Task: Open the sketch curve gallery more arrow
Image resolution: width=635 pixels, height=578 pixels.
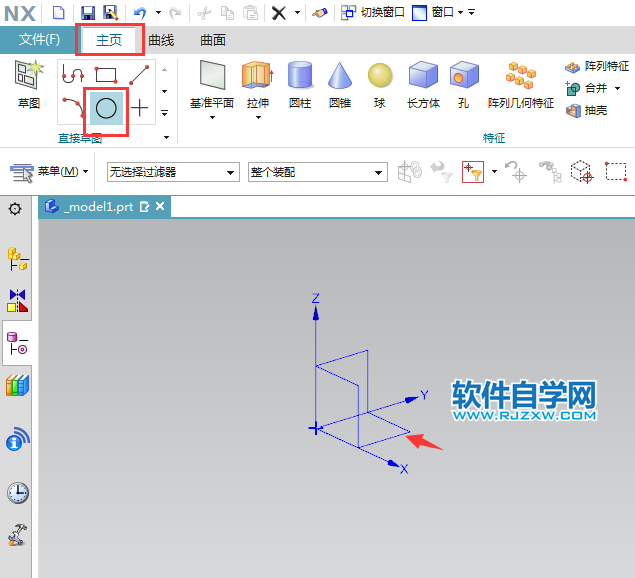Action: 164,113
